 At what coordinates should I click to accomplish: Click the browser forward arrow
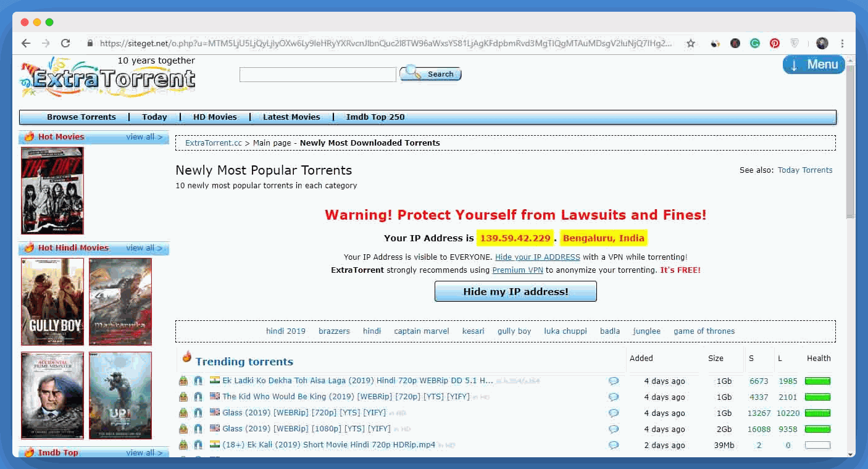pos(45,43)
